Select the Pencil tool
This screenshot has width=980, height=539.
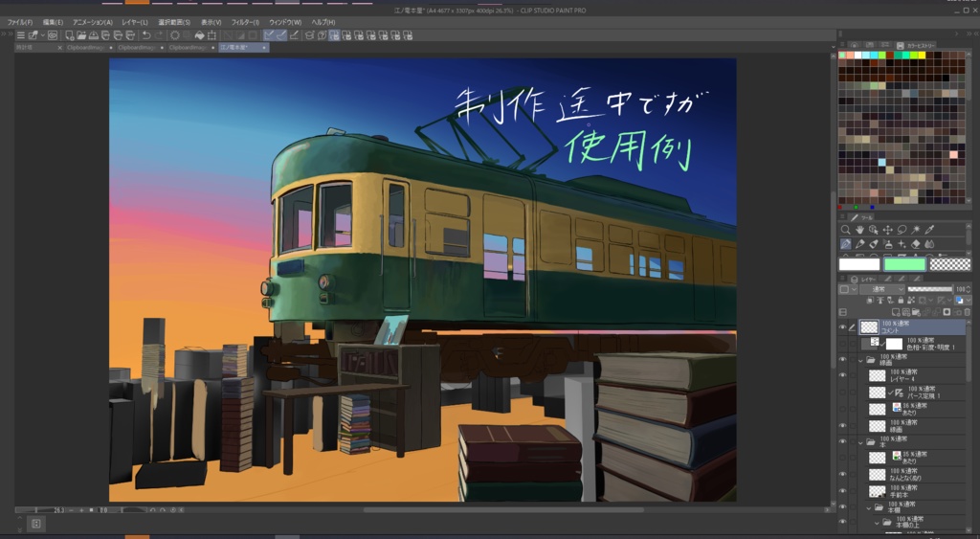point(860,244)
